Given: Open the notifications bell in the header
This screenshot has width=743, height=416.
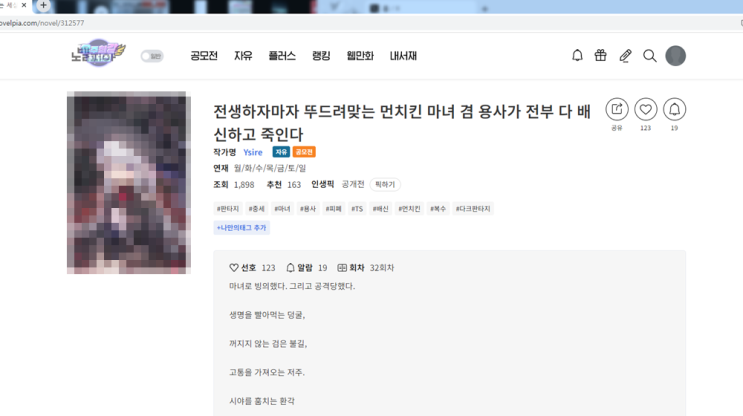Looking at the screenshot, I should point(577,56).
